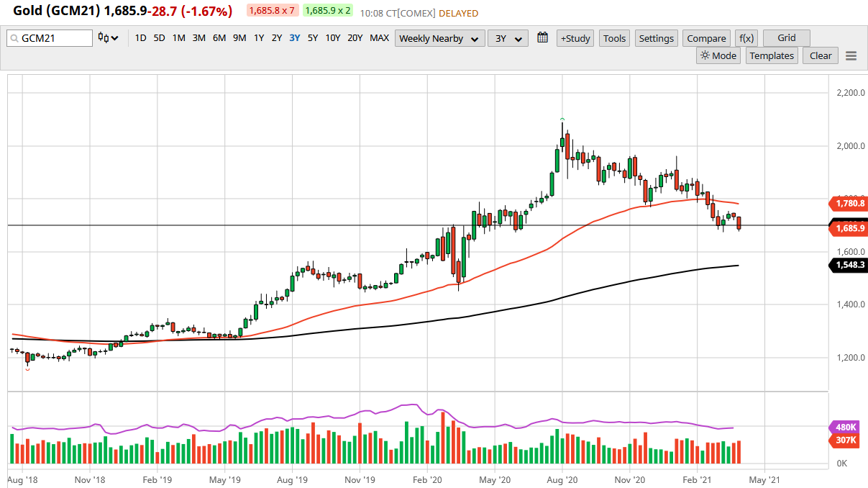This screenshot has height=488, width=868.
Task: Click the hamburger menu icon
Action: 851,56
